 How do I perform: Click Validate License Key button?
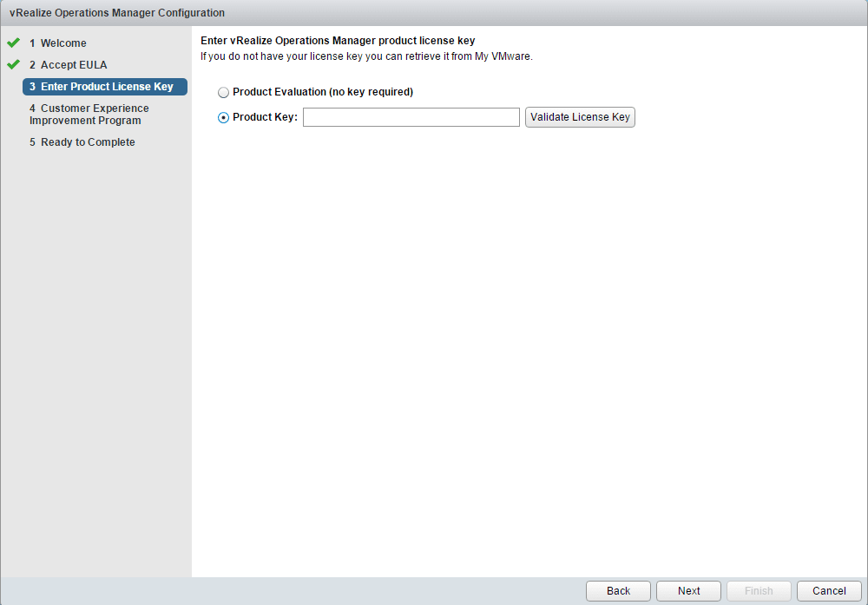[580, 117]
